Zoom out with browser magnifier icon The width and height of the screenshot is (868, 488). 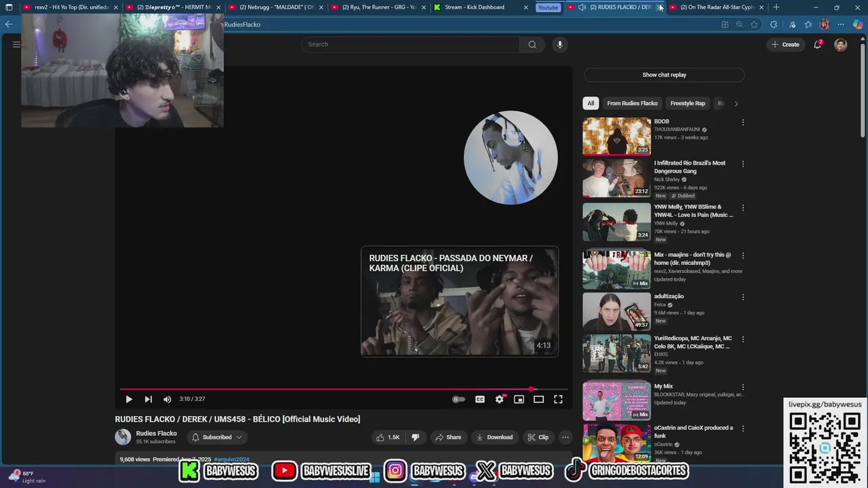(739, 24)
